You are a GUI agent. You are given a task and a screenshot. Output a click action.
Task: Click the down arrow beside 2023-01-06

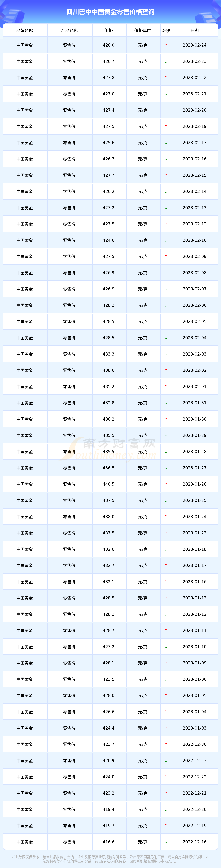[166, 679]
